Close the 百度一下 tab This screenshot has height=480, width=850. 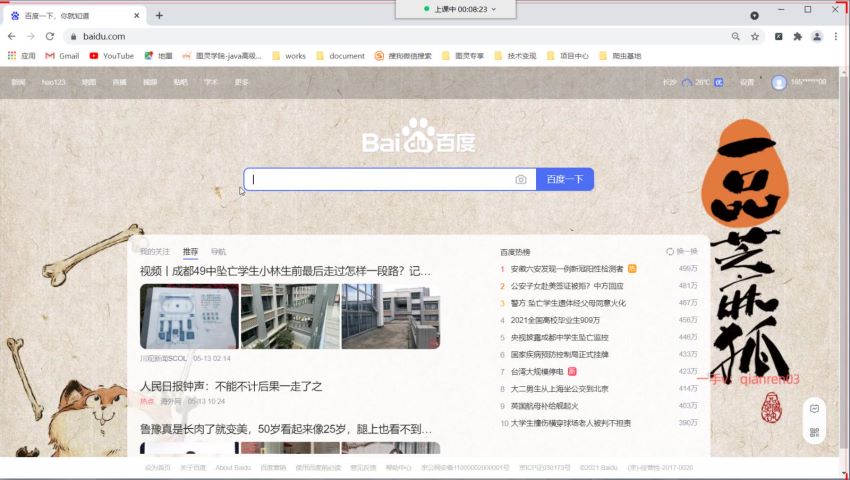[x=137, y=16]
